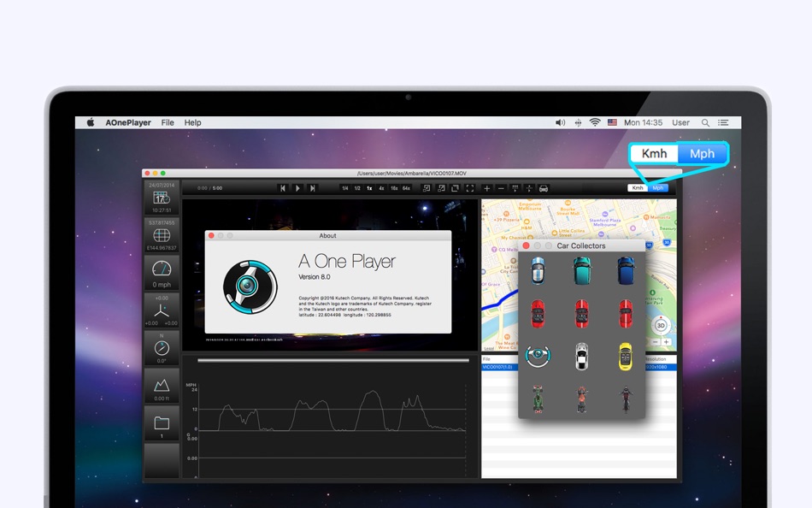Choose the green quad bike marker
Viewport: 812px width, 508px height.
tap(538, 399)
